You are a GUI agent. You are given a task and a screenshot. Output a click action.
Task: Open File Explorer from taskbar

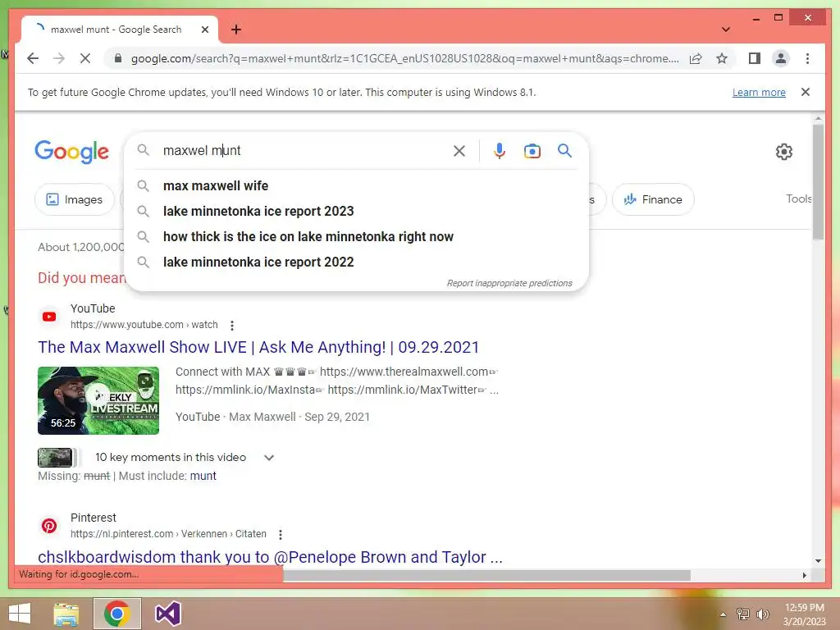[66, 614]
